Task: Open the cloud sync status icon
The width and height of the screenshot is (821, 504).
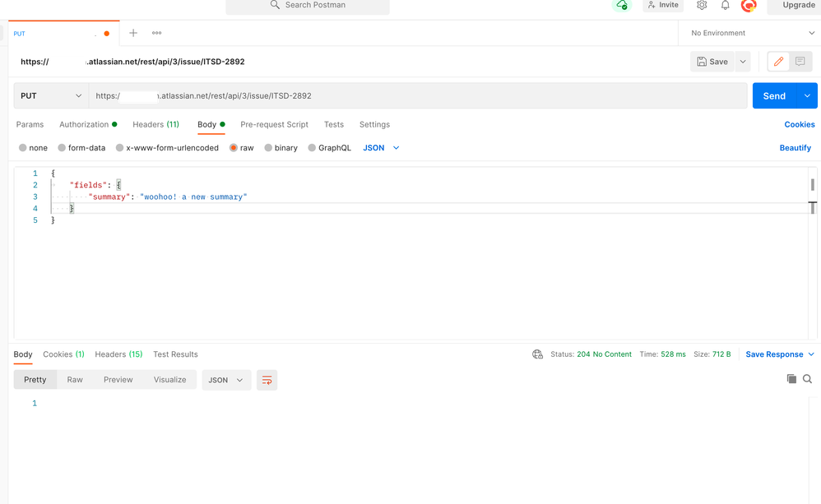Action: [x=622, y=5]
